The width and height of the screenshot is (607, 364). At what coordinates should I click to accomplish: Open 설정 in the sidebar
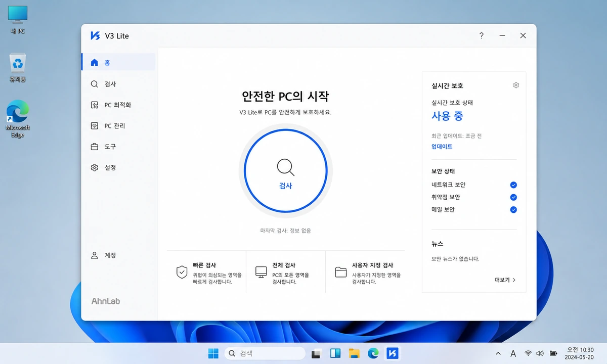pyautogui.click(x=118, y=167)
